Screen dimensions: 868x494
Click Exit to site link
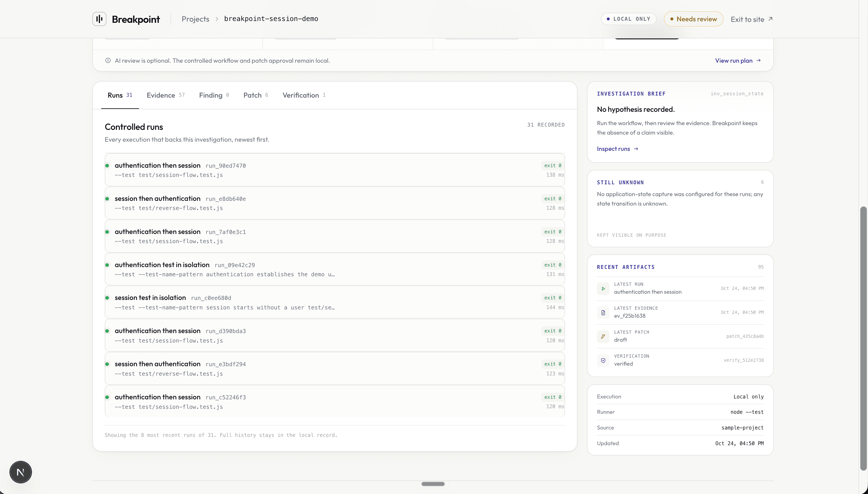pos(752,19)
